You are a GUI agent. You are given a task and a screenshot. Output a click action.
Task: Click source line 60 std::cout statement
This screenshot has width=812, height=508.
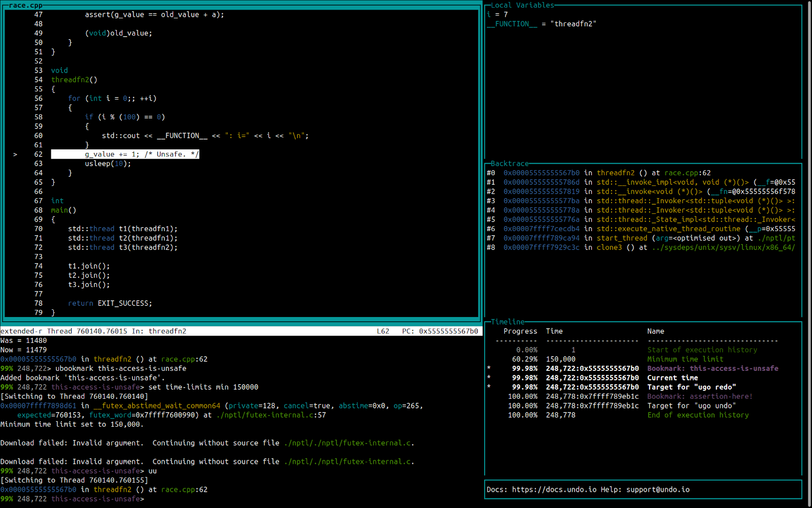click(205, 136)
